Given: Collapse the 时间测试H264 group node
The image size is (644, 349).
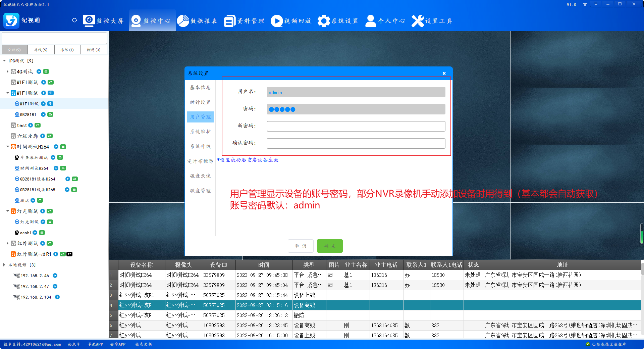Looking at the screenshot, I should [x=8, y=147].
